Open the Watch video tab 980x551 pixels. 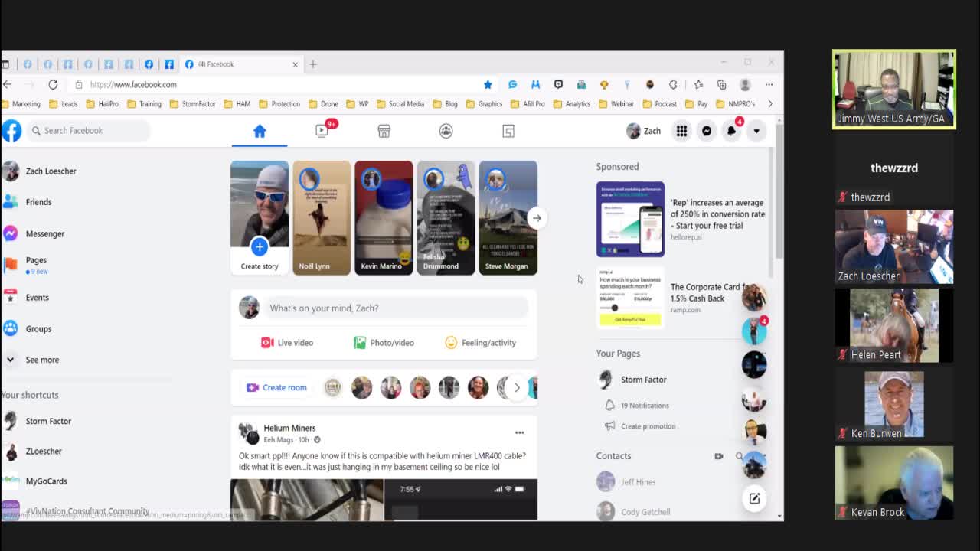(x=322, y=131)
